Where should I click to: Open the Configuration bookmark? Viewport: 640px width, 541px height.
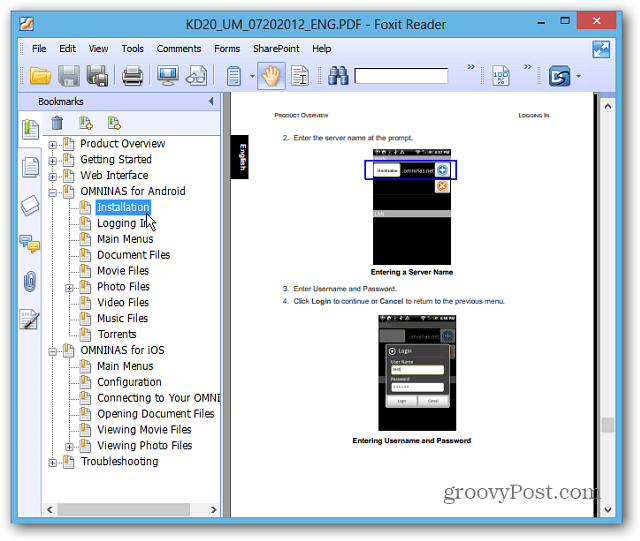(129, 382)
